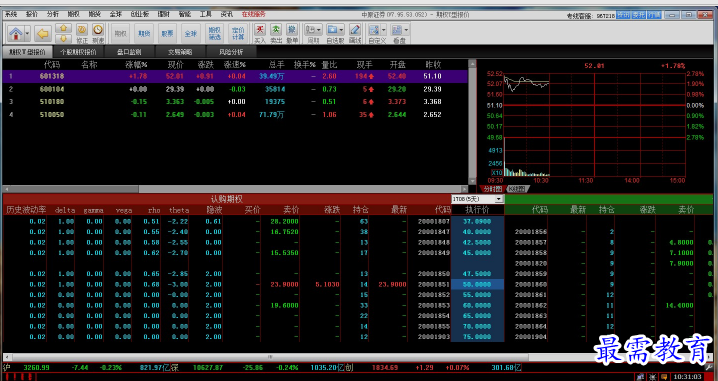
Task: Click the 期权筛选 option filter button
Action: click(214, 33)
